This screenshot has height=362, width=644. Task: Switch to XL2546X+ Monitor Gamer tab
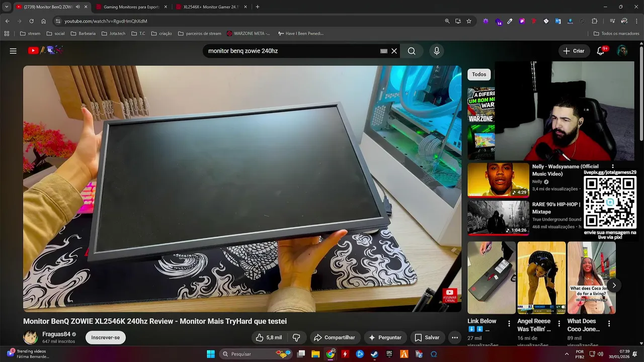tap(211, 7)
